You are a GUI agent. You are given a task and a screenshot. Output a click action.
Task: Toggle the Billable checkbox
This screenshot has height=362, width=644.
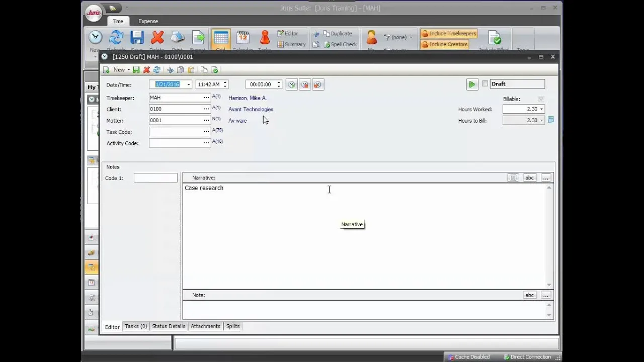(541, 99)
